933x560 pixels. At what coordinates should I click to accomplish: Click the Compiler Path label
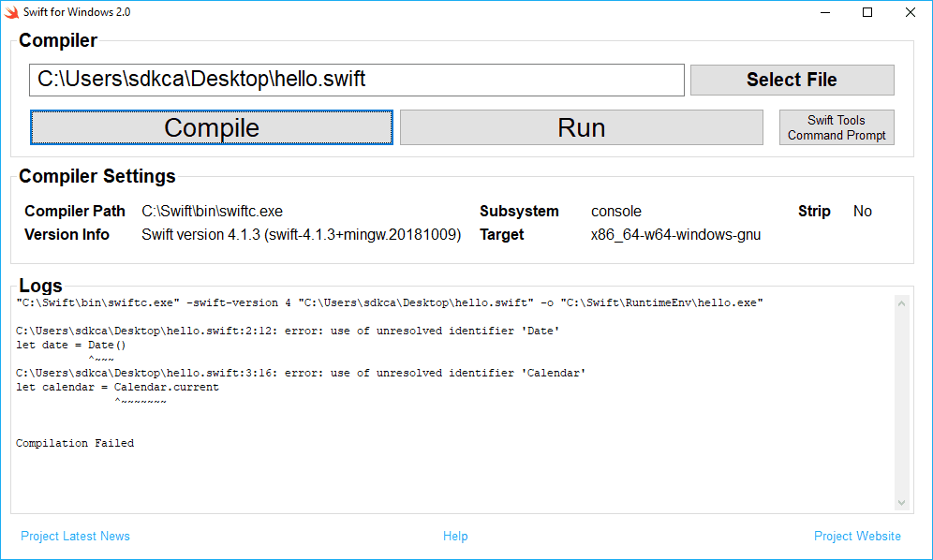(75, 212)
